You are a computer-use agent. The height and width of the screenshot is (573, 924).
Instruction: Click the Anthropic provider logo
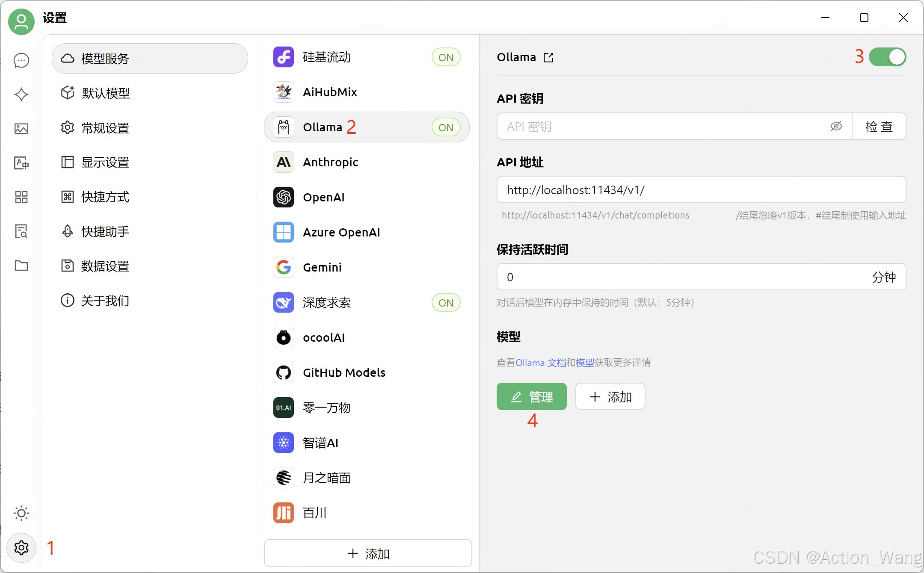(284, 162)
